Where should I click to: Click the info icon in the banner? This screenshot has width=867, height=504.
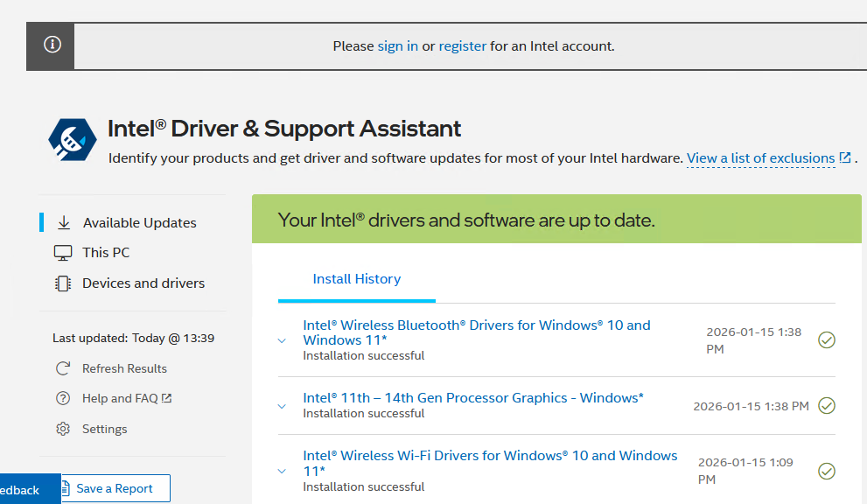[49, 45]
